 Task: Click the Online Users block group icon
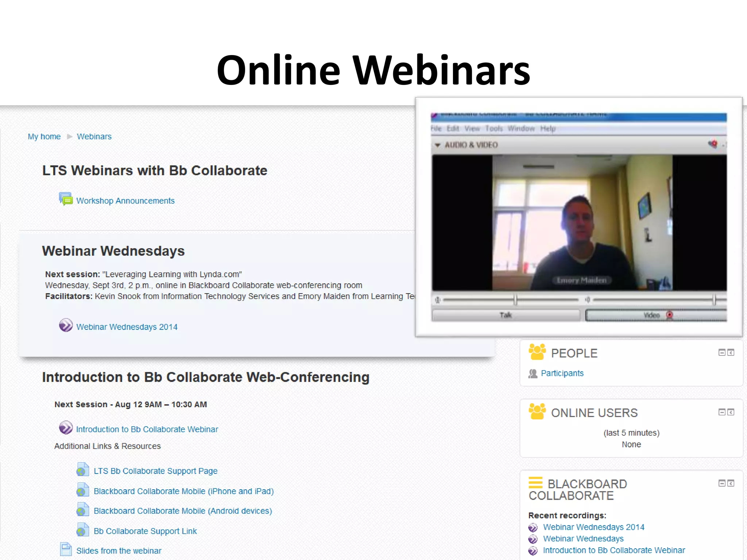pyautogui.click(x=537, y=412)
